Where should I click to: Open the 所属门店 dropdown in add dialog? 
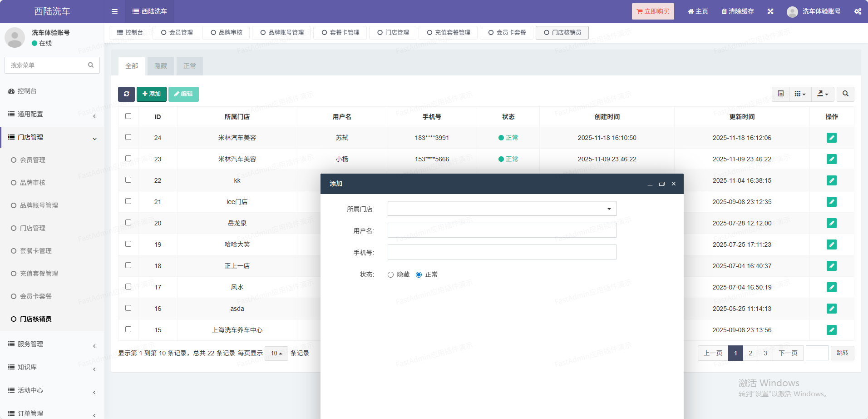(502, 209)
